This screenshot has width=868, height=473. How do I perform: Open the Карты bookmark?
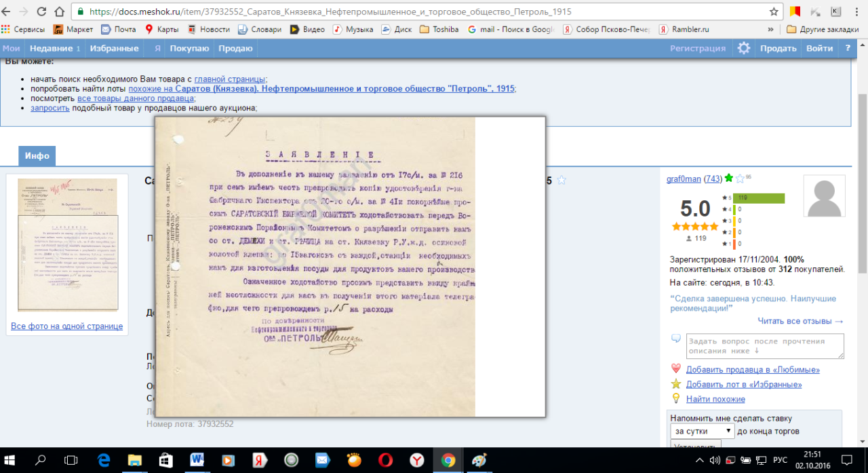point(162,29)
